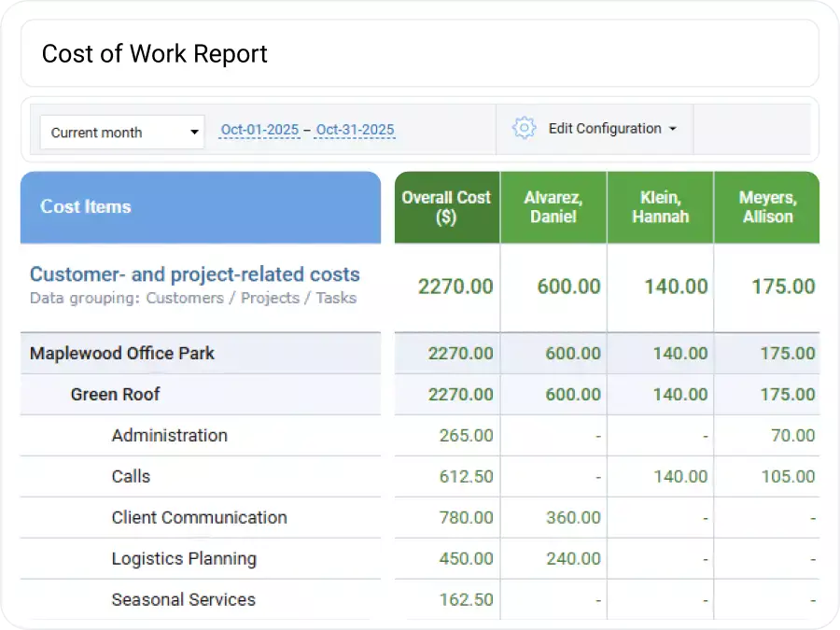Select the Klein, Hannah column header

pos(660,207)
